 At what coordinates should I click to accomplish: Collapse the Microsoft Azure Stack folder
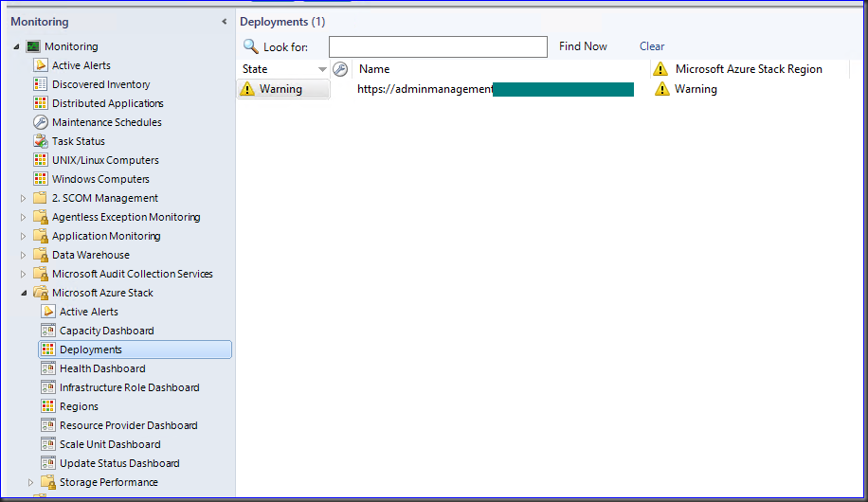25,293
